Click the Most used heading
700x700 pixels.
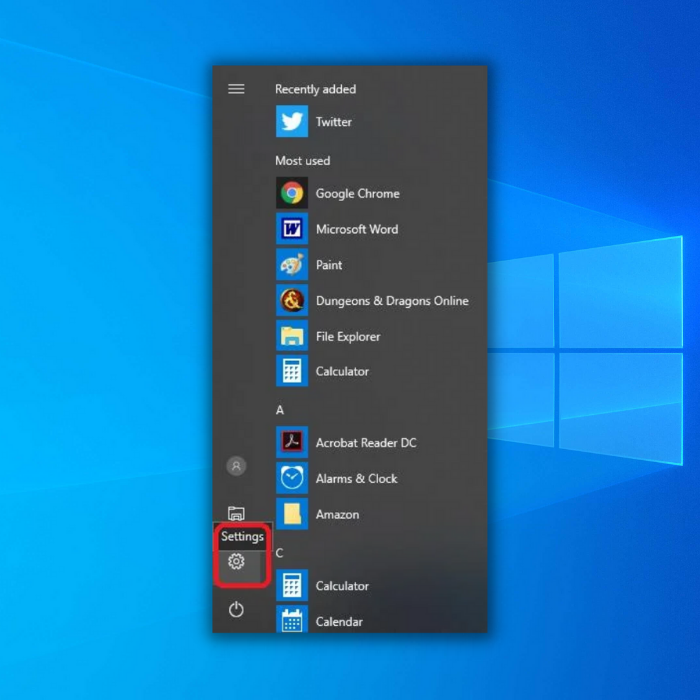pos(303,161)
